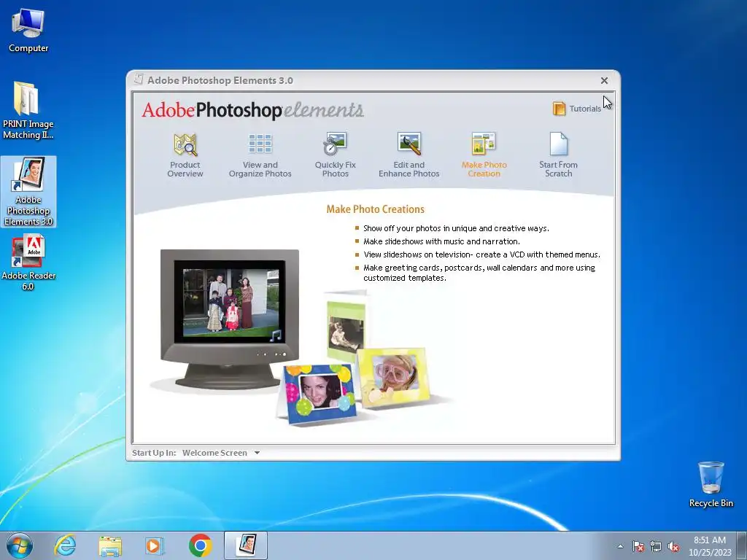Click the network tray icon

(x=656, y=546)
